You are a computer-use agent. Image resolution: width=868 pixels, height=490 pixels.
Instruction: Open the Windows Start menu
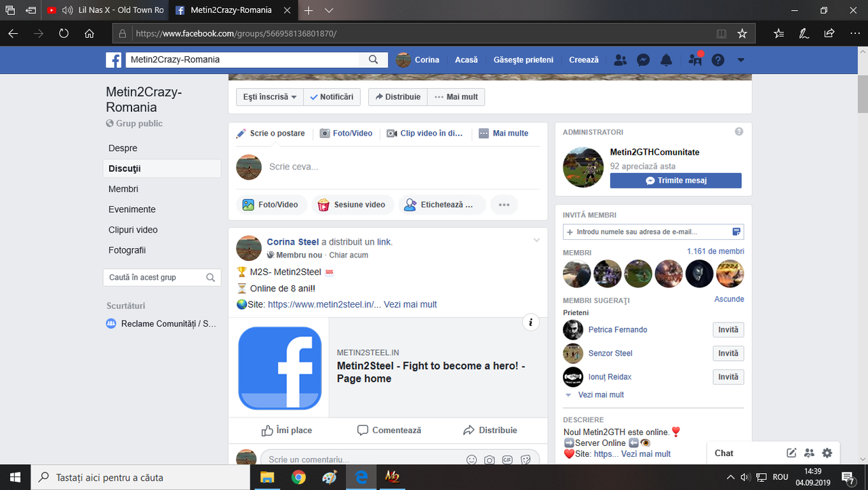click(x=15, y=477)
